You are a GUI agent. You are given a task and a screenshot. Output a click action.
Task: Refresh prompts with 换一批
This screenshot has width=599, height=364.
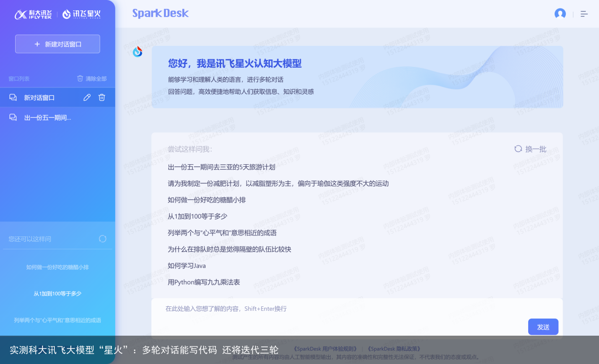[531, 149]
